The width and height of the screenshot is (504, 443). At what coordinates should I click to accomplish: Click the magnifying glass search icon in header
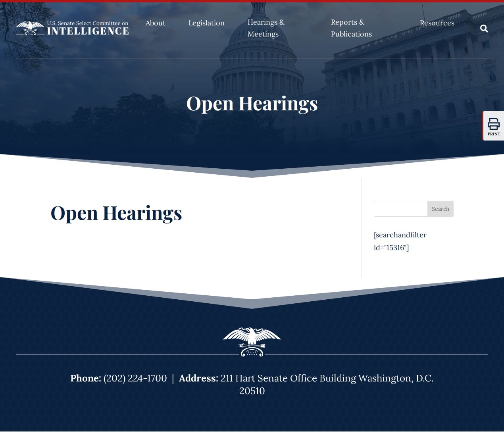pos(484,29)
